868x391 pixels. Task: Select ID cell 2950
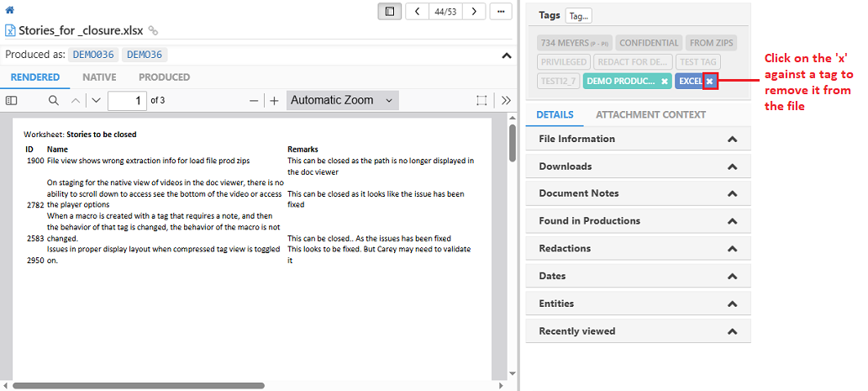[34, 261]
